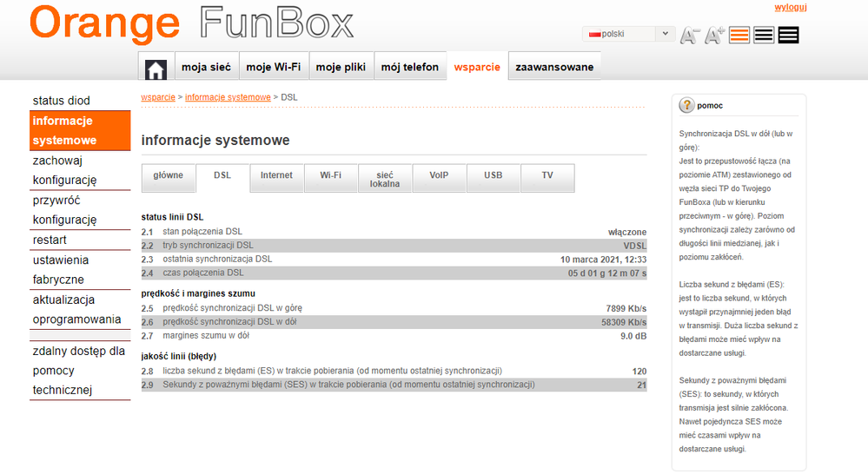Image resolution: width=868 pixels, height=474 pixels.
Task: Click the home icon in navigation bar
Action: point(156,68)
